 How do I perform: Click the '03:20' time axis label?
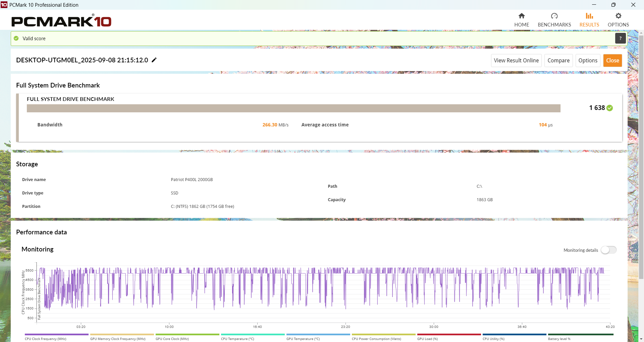(x=81, y=327)
